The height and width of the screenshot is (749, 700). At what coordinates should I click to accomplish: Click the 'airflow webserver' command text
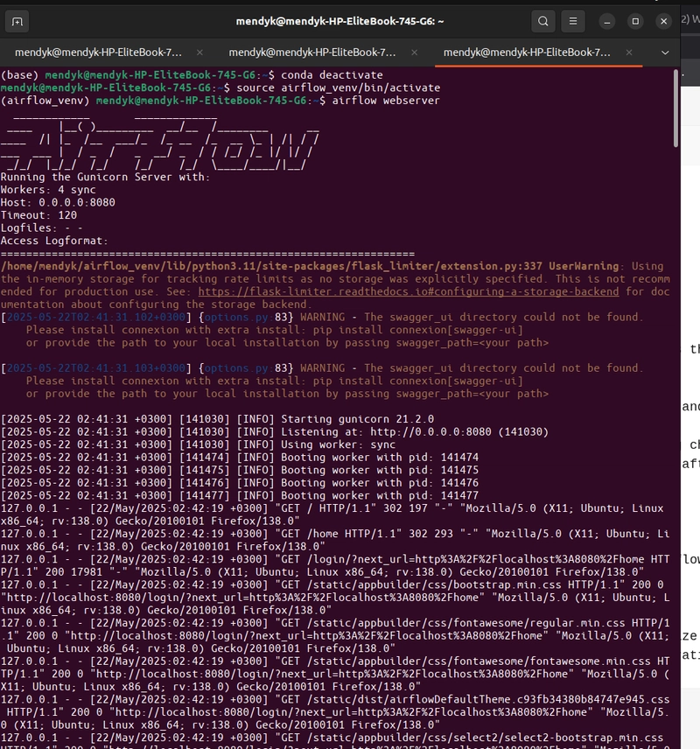[386, 101]
